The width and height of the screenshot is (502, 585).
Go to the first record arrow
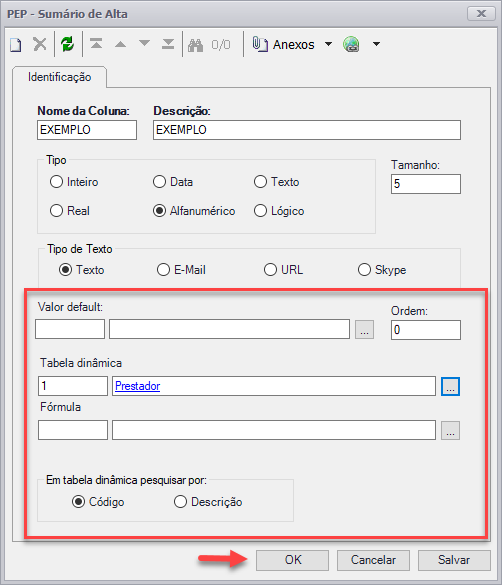pyautogui.click(x=96, y=44)
